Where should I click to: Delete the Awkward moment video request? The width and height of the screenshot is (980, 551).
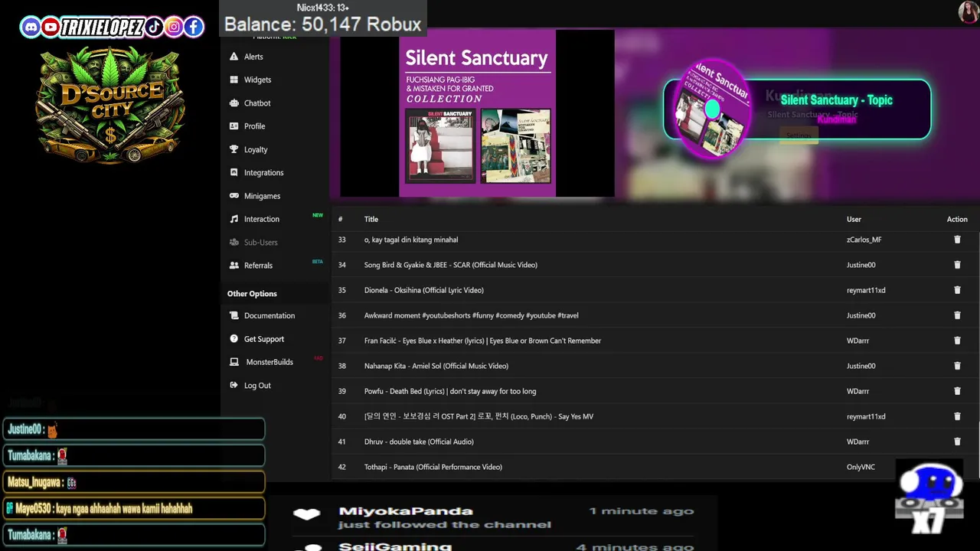957,315
